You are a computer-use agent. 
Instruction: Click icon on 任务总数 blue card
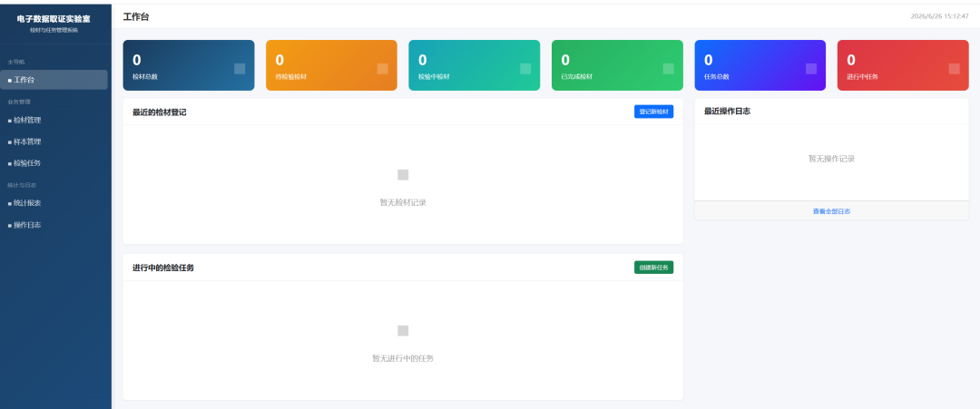(811, 69)
